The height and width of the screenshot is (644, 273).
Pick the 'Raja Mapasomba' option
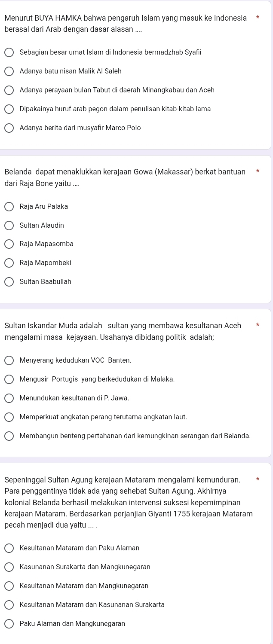tap(9, 244)
